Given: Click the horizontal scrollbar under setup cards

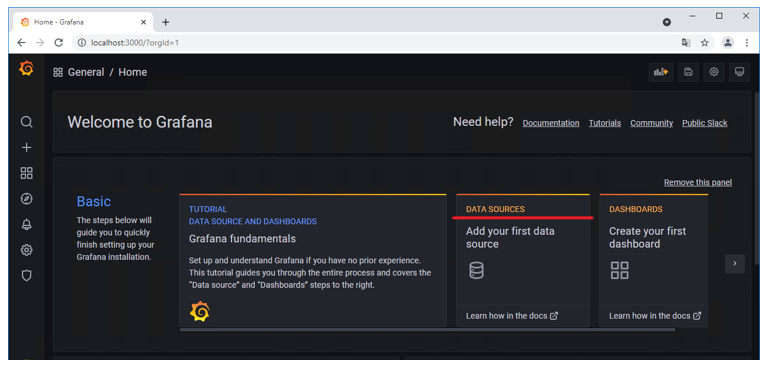Looking at the screenshot, I should (x=427, y=330).
